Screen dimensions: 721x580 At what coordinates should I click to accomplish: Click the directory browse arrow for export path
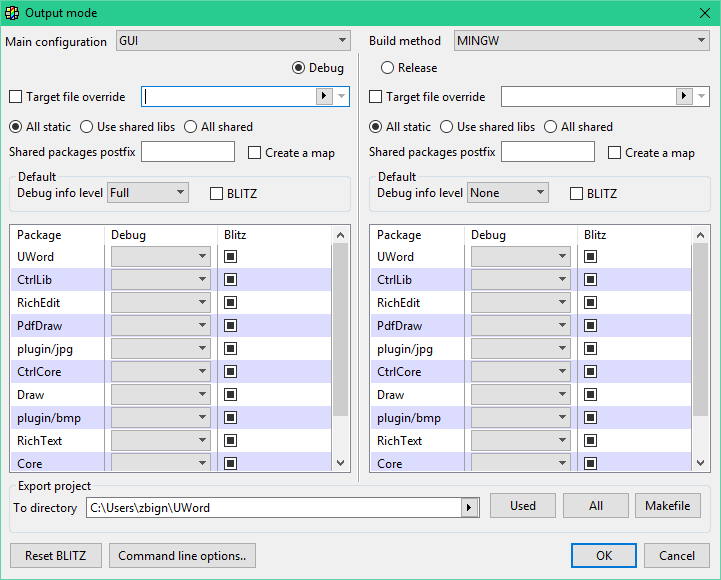click(468, 507)
